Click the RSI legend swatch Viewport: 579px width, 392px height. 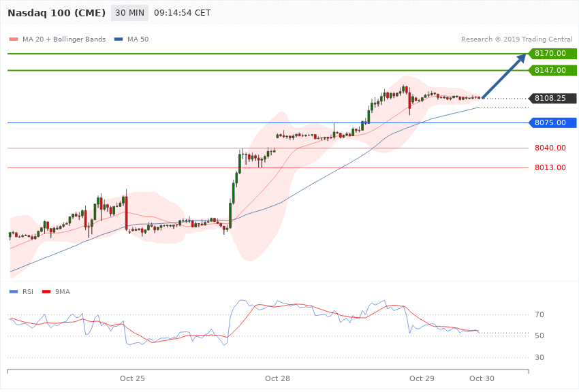coord(14,292)
